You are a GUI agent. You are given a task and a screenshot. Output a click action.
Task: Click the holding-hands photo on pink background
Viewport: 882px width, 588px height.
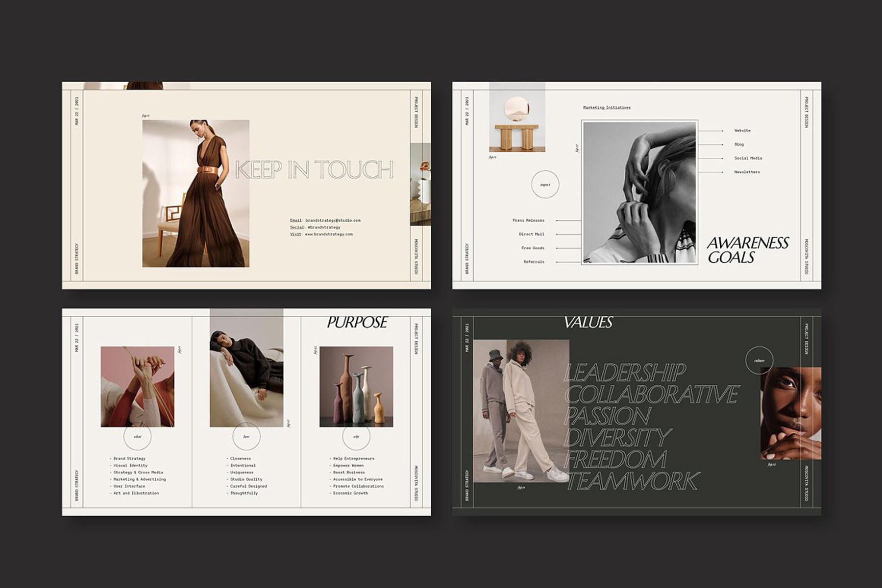click(137, 387)
